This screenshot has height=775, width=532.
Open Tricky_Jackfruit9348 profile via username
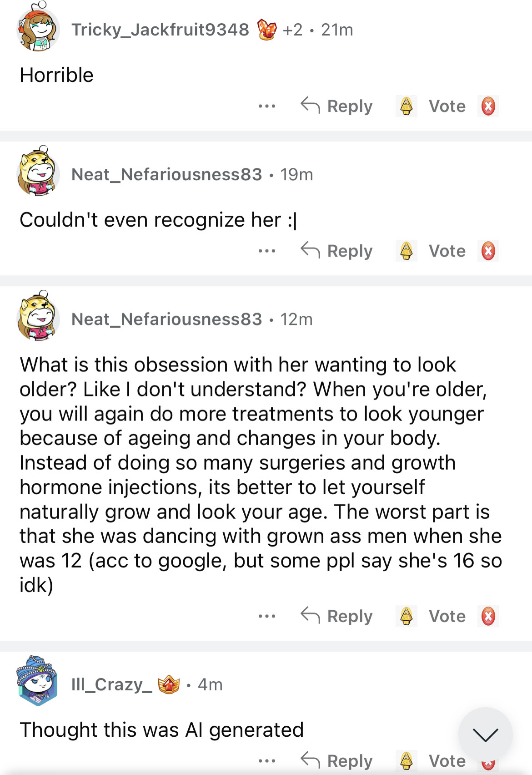coord(160,30)
